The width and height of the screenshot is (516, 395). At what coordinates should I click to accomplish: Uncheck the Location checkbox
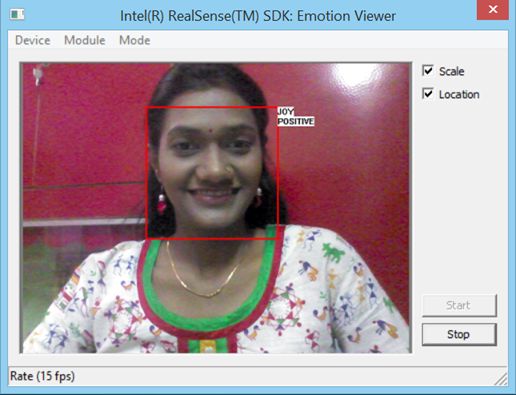pyautogui.click(x=428, y=94)
